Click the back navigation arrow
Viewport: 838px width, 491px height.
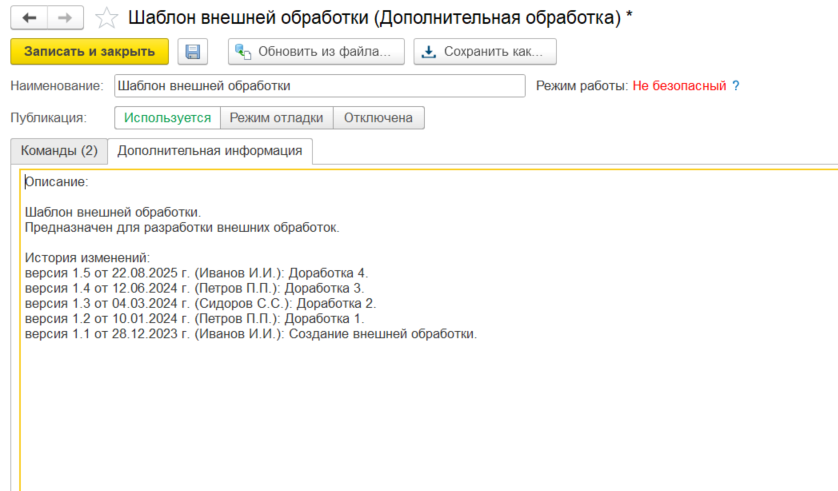(x=29, y=18)
